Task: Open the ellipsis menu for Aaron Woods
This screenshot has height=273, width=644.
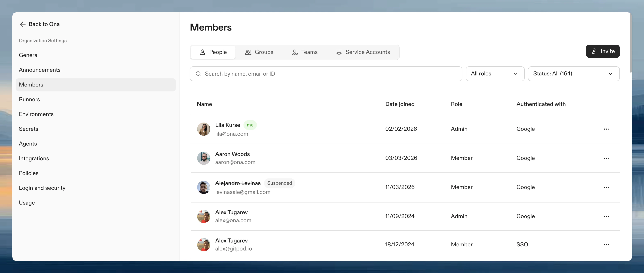Action: point(607,158)
